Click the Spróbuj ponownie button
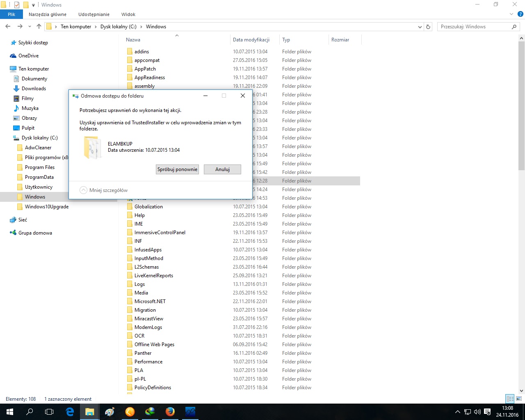 click(177, 169)
